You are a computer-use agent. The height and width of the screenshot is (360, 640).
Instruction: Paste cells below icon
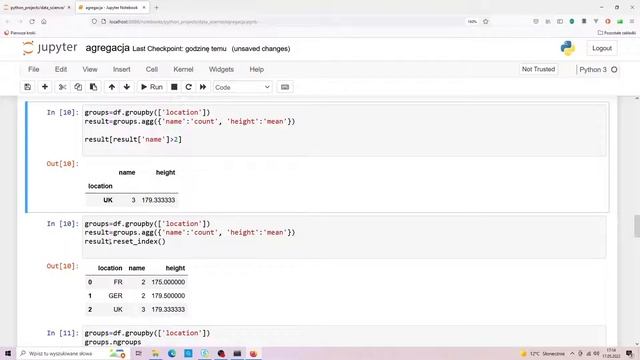click(93, 87)
